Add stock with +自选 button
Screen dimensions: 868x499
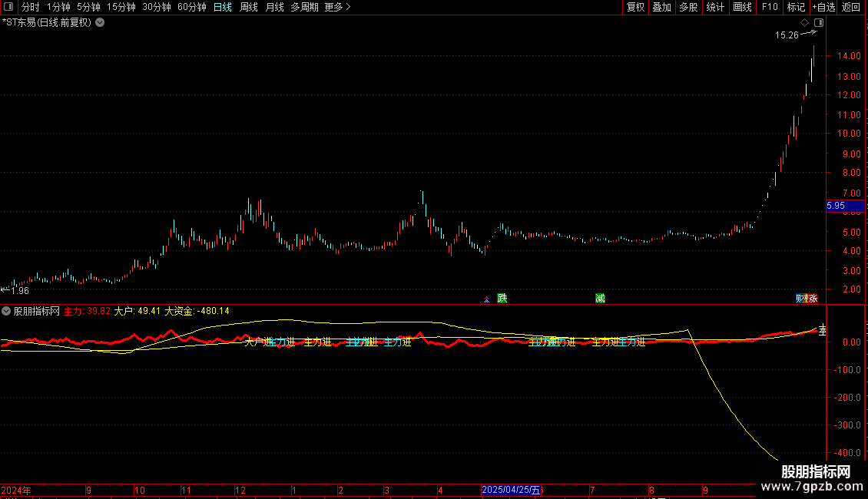(823, 7)
